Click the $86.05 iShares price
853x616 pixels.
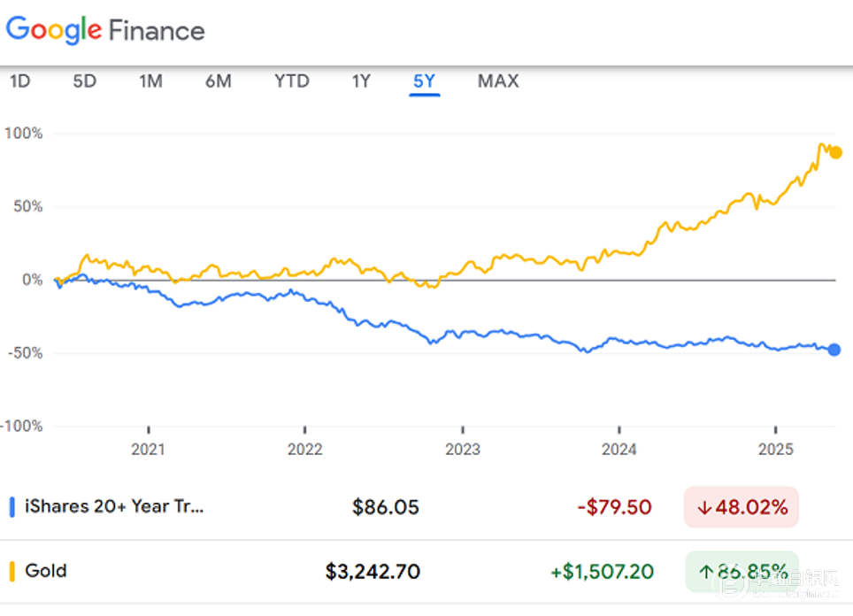point(385,508)
